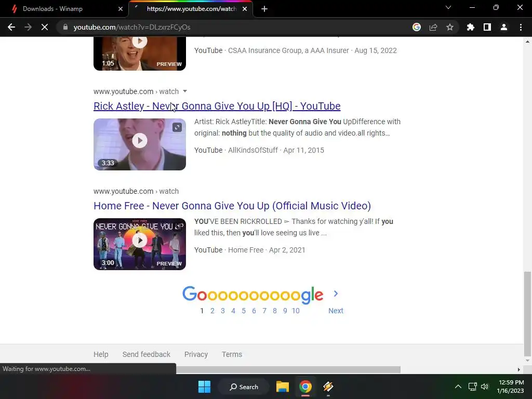
Task: Open Winamp from the taskbar
Action: 328,387
